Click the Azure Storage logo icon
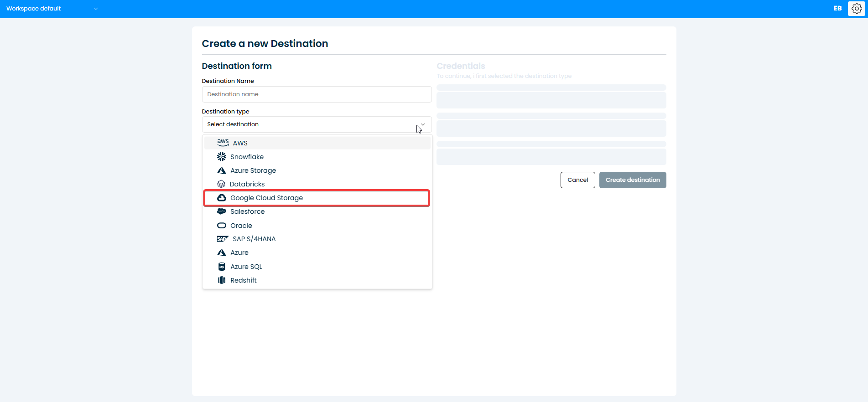The image size is (868, 402). (222, 170)
